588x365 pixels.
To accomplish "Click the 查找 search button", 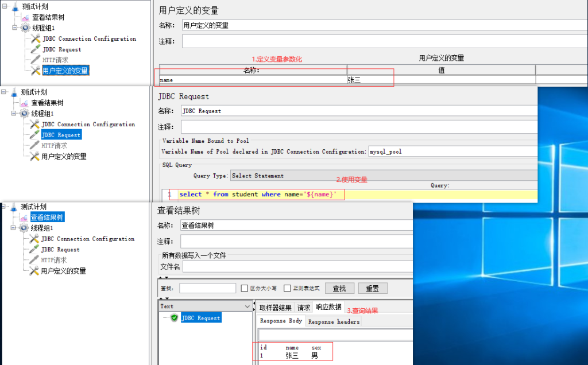I will click(x=339, y=288).
